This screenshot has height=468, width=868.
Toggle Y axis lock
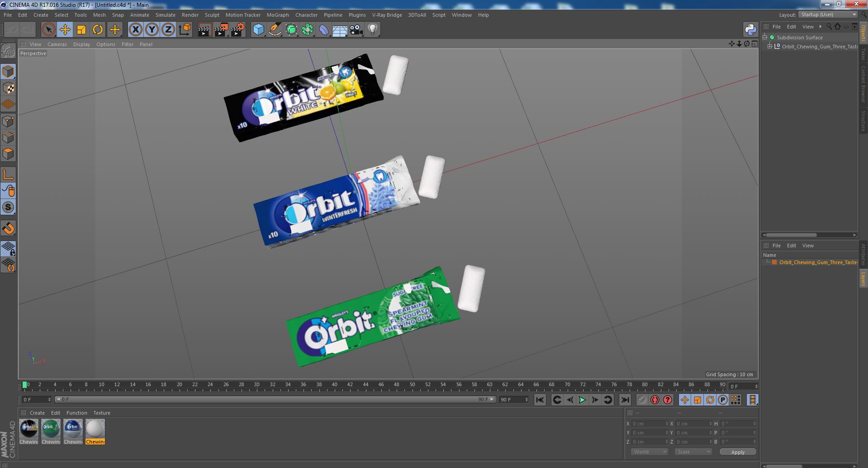(x=152, y=30)
